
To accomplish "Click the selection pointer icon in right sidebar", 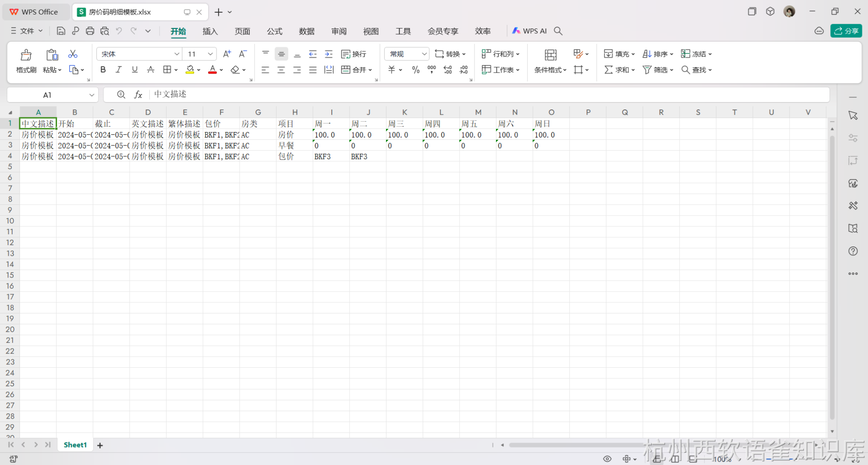I will pyautogui.click(x=853, y=115).
